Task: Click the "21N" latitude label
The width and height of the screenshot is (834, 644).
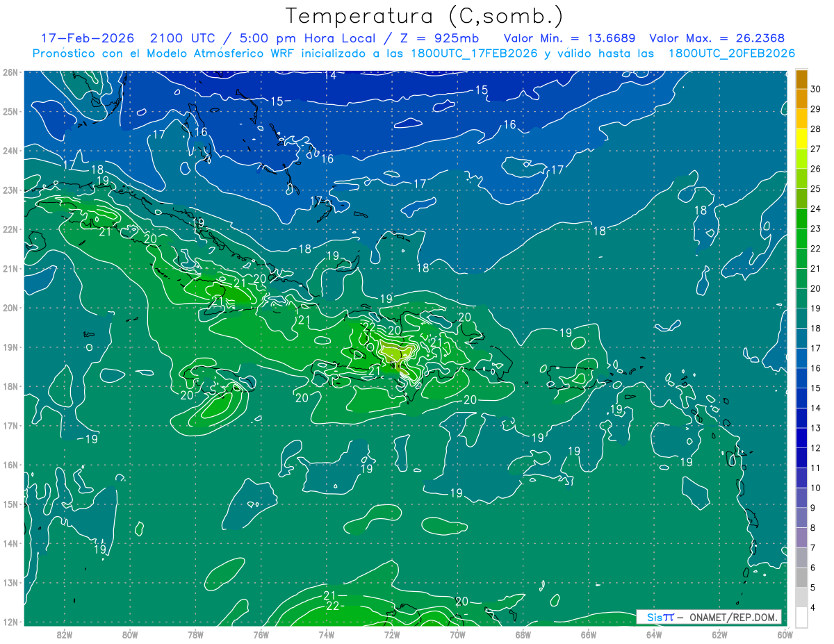Action: tap(10, 268)
